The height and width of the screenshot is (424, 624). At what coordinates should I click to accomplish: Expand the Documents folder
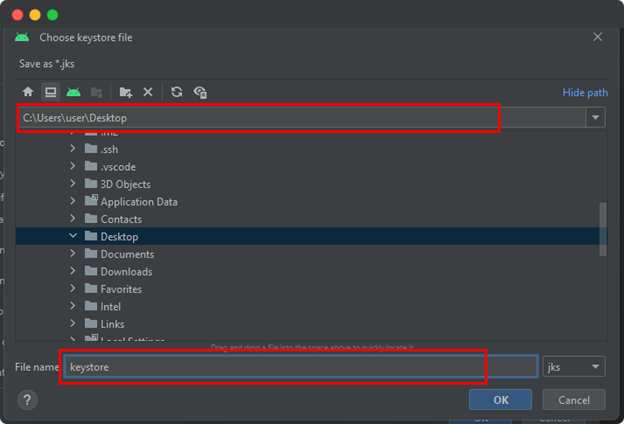coord(73,254)
